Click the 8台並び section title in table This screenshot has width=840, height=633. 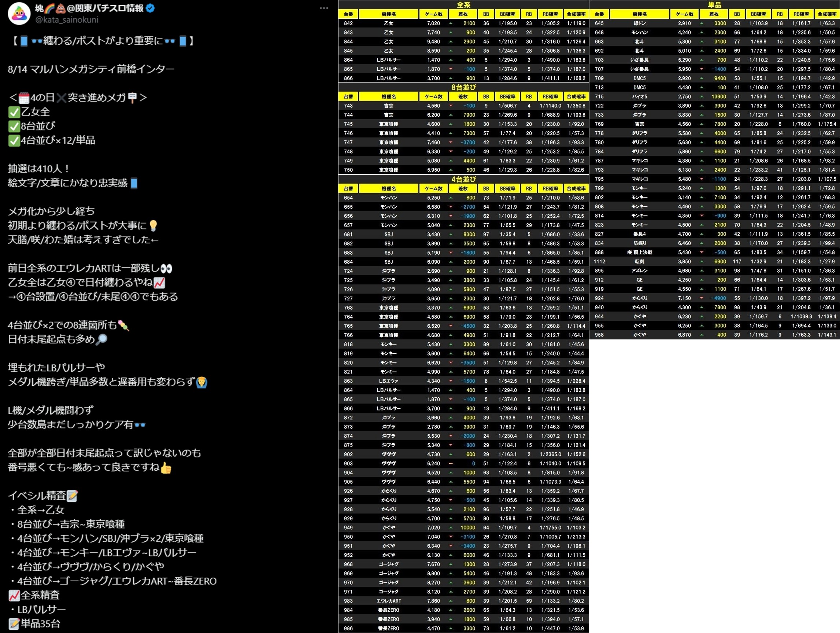pos(463,87)
